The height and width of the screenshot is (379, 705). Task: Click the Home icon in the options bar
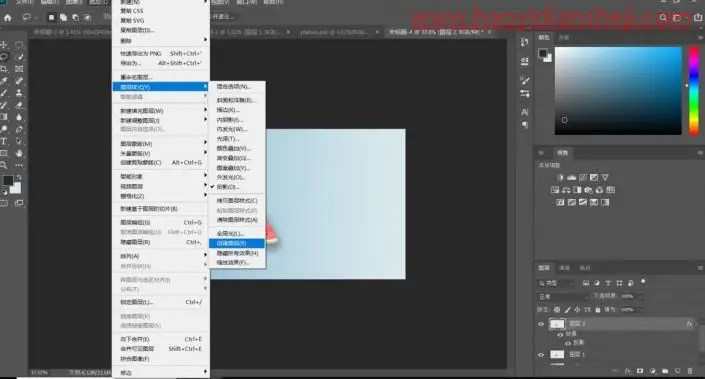coord(8,18)
